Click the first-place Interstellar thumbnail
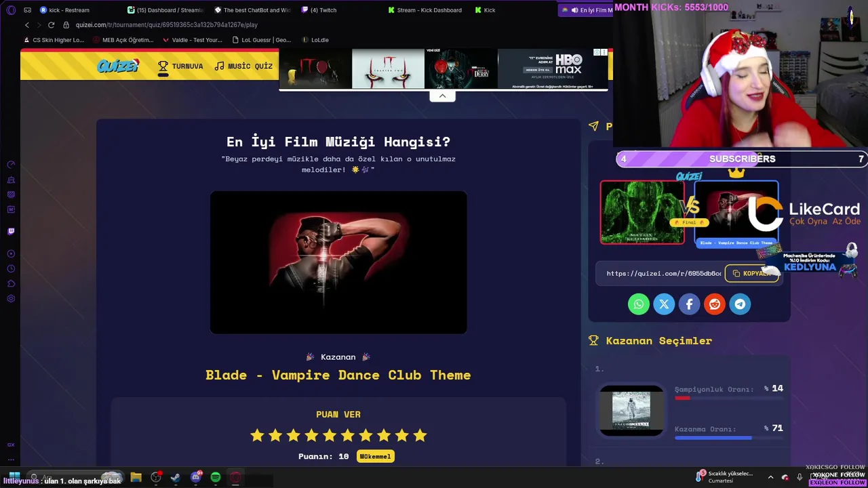Viewport: 868px width, 488px height. tap(631, 411)
